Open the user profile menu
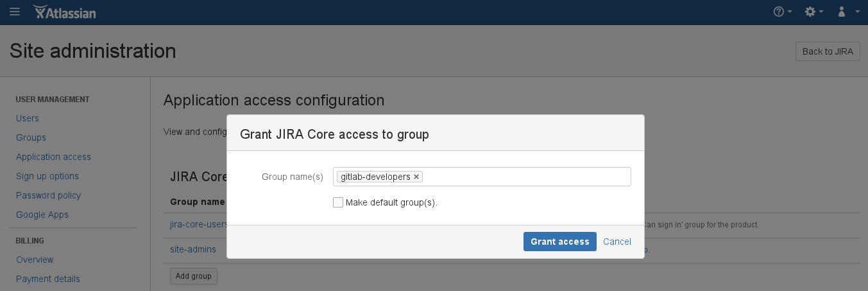Viewport: 868px width, 291px height. coord(846,12)
